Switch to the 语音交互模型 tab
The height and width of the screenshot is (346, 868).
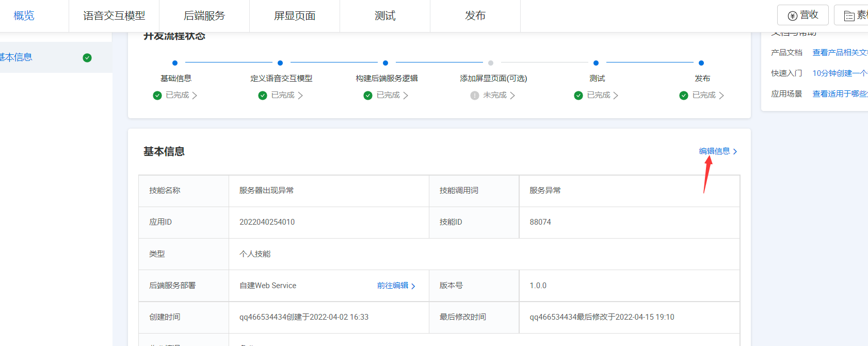(114, 15)
